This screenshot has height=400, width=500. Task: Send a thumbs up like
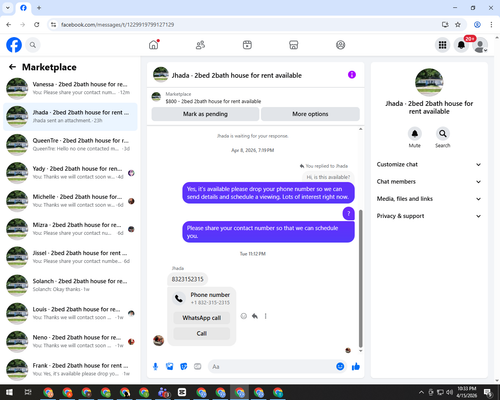click(356, 367)
